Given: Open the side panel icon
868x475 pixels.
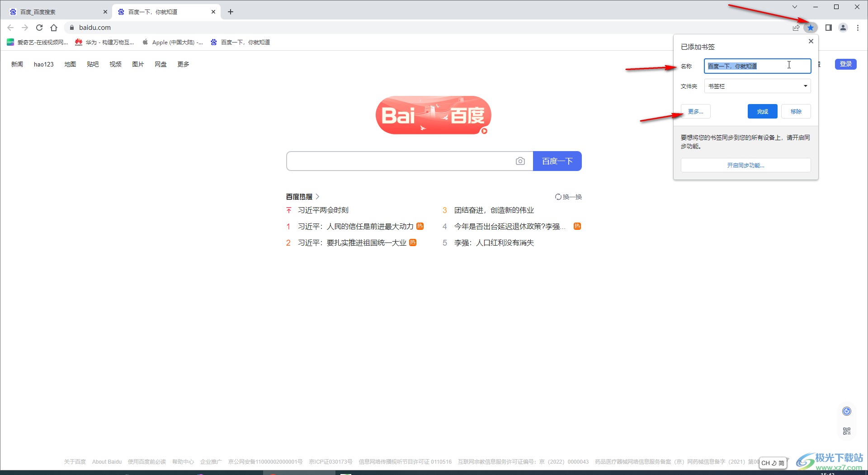Looking at the screenshot, I should (x=828, y=28).
